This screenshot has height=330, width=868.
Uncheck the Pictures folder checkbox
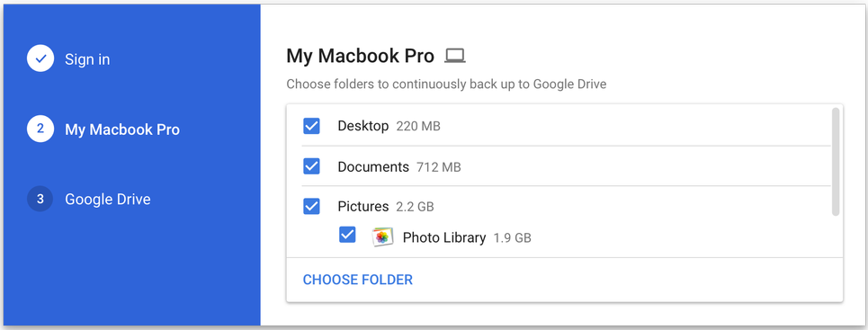311,206
